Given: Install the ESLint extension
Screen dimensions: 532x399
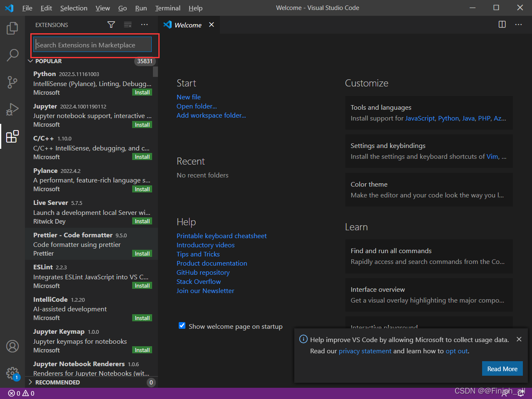Looking at the screenshot, I should coord(142,286).
